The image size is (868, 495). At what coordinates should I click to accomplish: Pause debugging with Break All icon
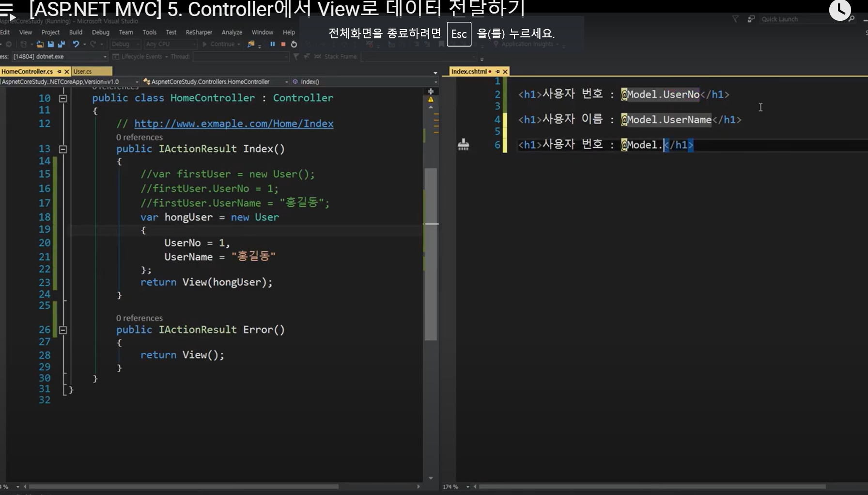coord(273,44)
